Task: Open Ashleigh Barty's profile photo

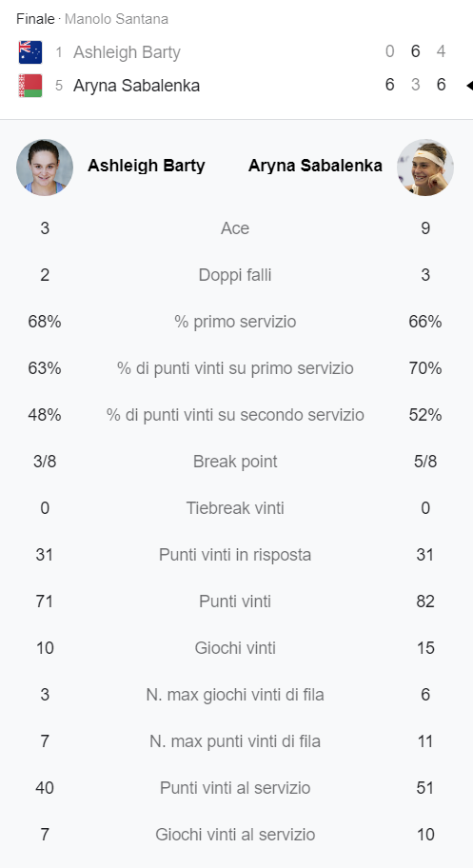Action: [45, 168]
